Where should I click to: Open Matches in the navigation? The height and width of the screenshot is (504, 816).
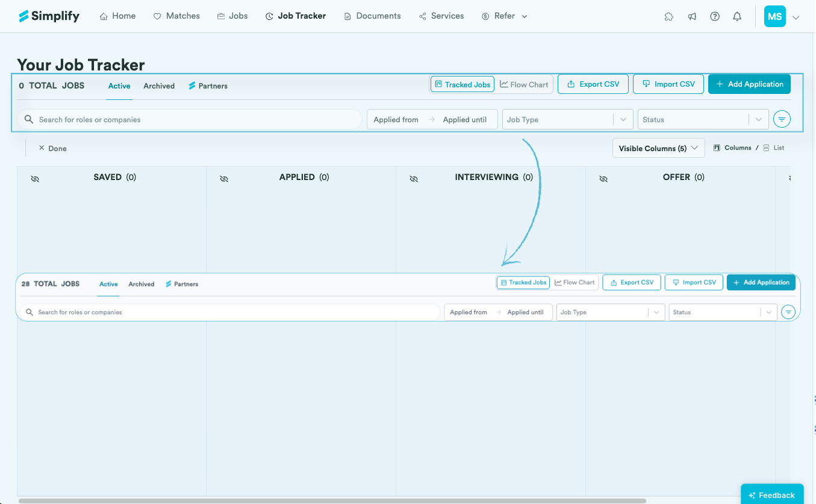coord(176,16)
